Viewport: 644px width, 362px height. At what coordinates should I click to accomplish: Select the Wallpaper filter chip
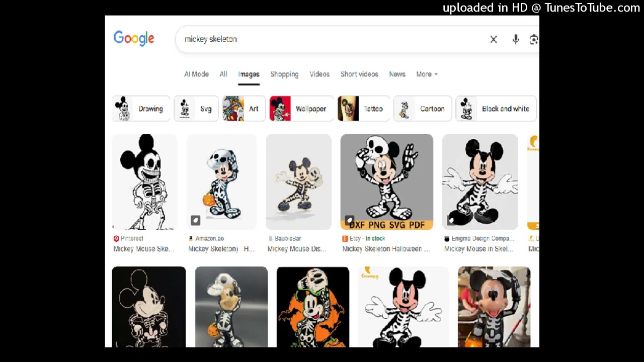coord(301,109)
